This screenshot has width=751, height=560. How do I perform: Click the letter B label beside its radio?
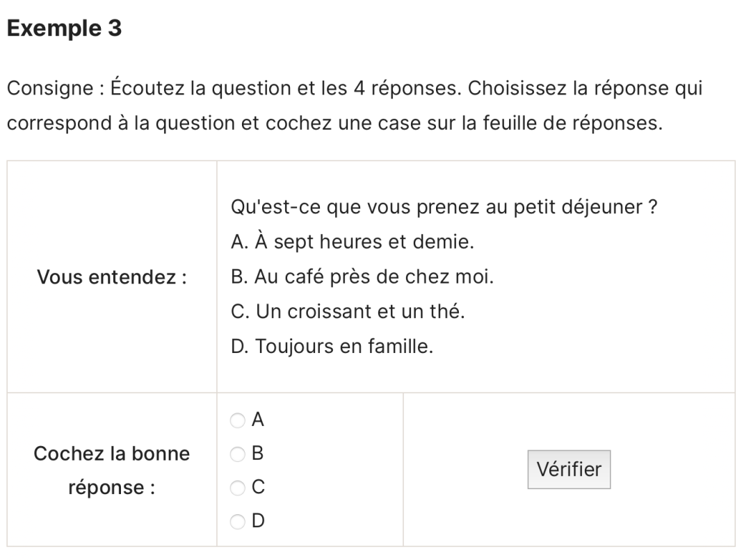258,454
